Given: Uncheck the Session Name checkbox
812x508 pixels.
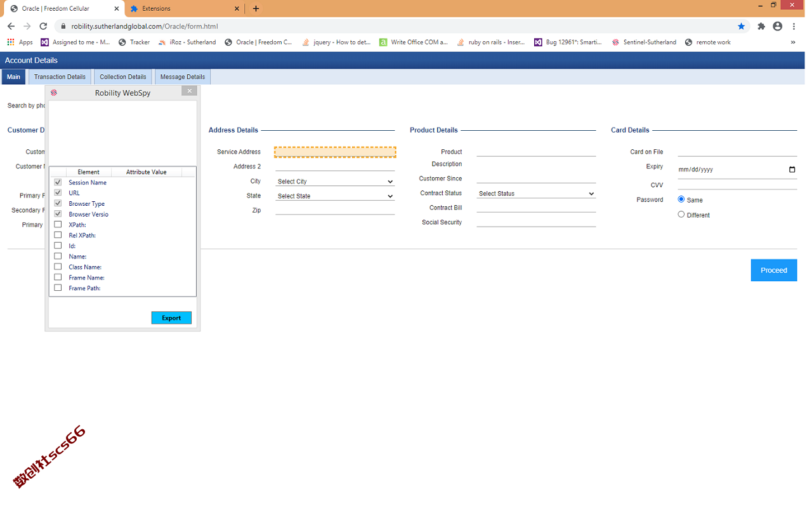Looking at the screenshot, I should coord(58,182).
